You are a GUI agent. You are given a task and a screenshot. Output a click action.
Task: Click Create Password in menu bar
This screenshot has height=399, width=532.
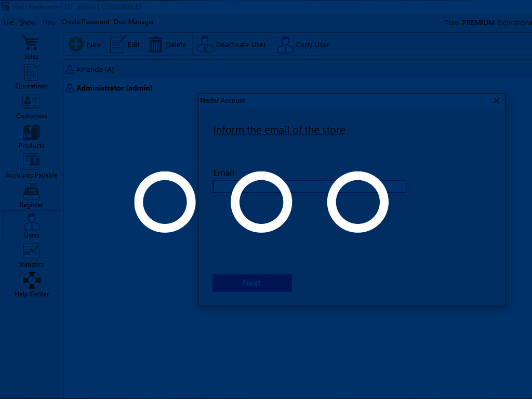pos(85,22)
